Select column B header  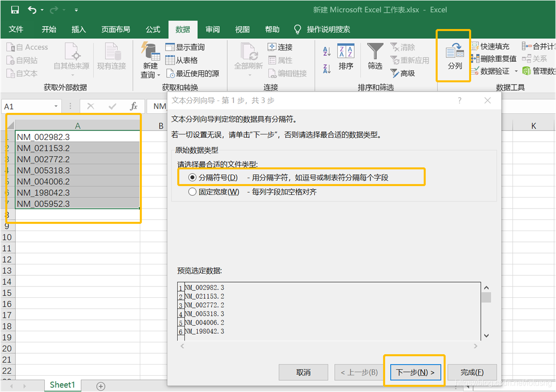coord(161,126)
